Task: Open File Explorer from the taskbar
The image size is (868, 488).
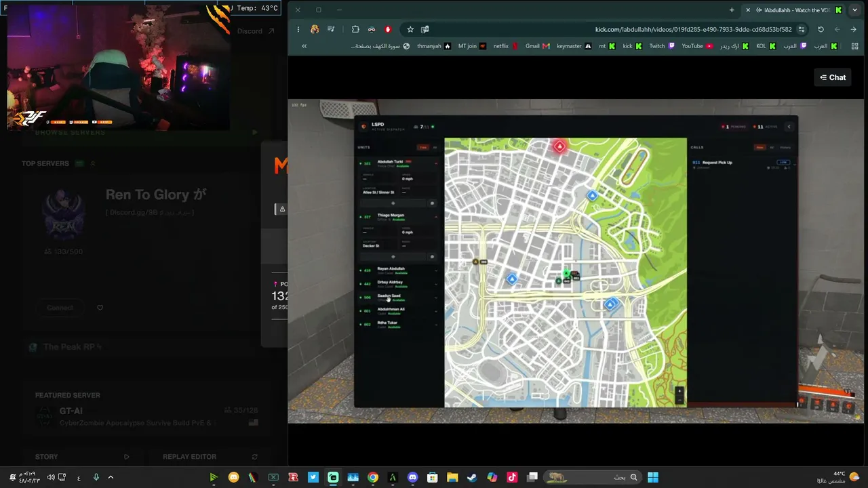Action: click(x=452, y=477)
